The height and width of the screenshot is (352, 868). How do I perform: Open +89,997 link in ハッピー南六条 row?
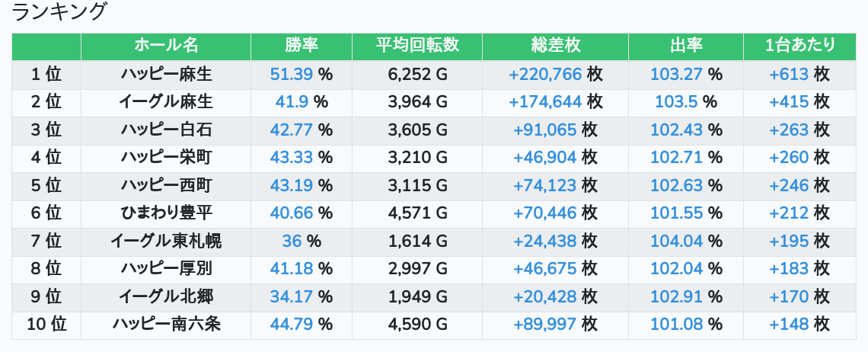pyautogui.click(x=544, y=325)
